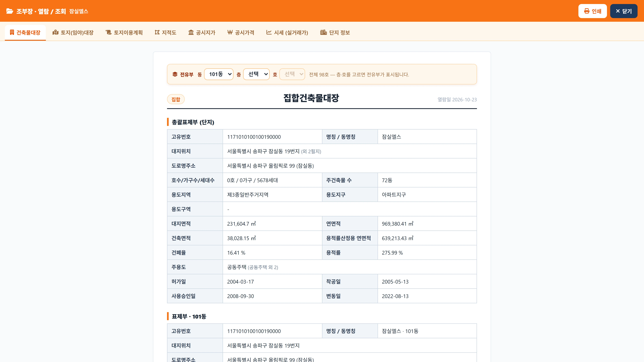Click the open folder icon in header

click(10, 11)
